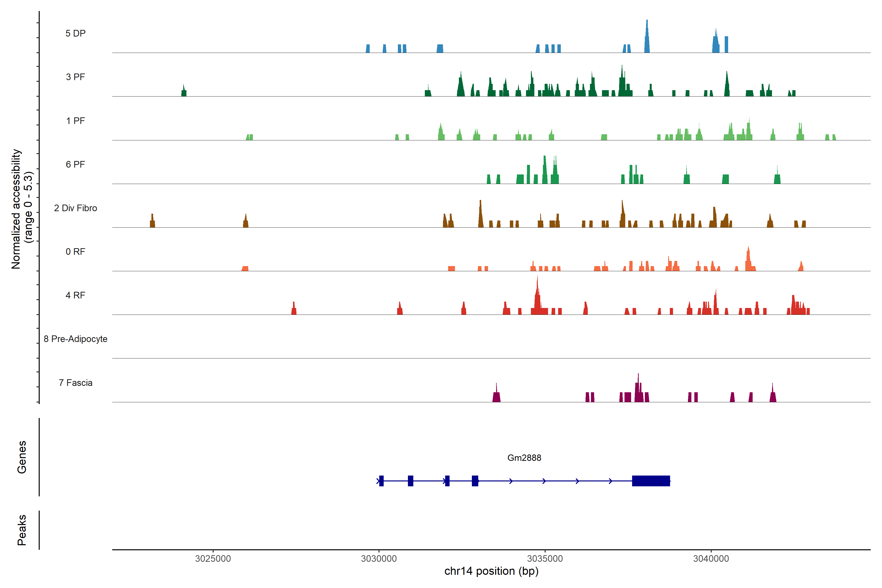
Task: Click the 8 Pre-Adipocyte track label
Action: tap(75, 339)
